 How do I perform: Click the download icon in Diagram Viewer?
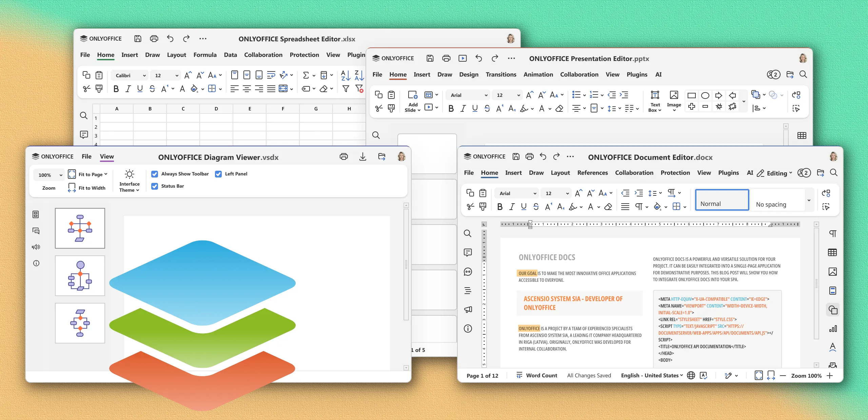coord(362,156)
